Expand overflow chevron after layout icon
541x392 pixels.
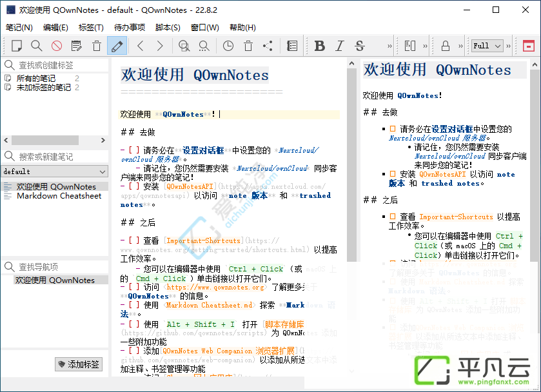425,46
